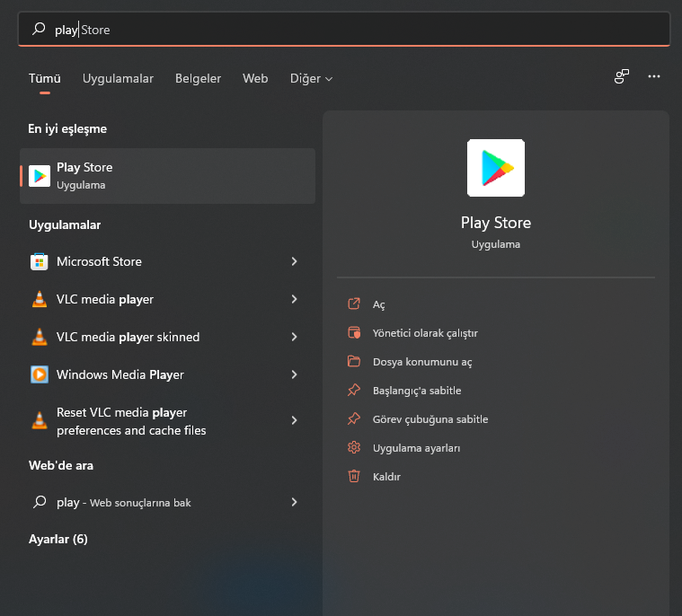Expand VLC media player skinned chevron
The width and height of the screenshot is (682, 616).
pyautogui.click(x=295, y=337)
